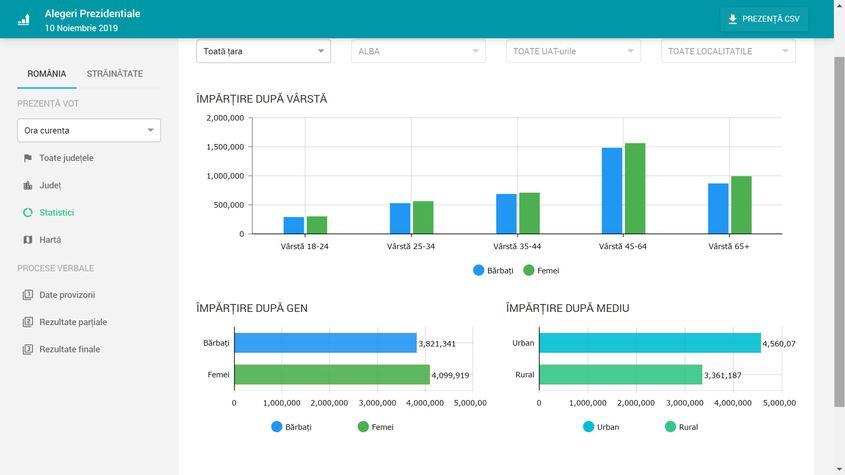Click the map icon beside Hartă
This screenshot has height=475, width=845.
coord(28,240)
